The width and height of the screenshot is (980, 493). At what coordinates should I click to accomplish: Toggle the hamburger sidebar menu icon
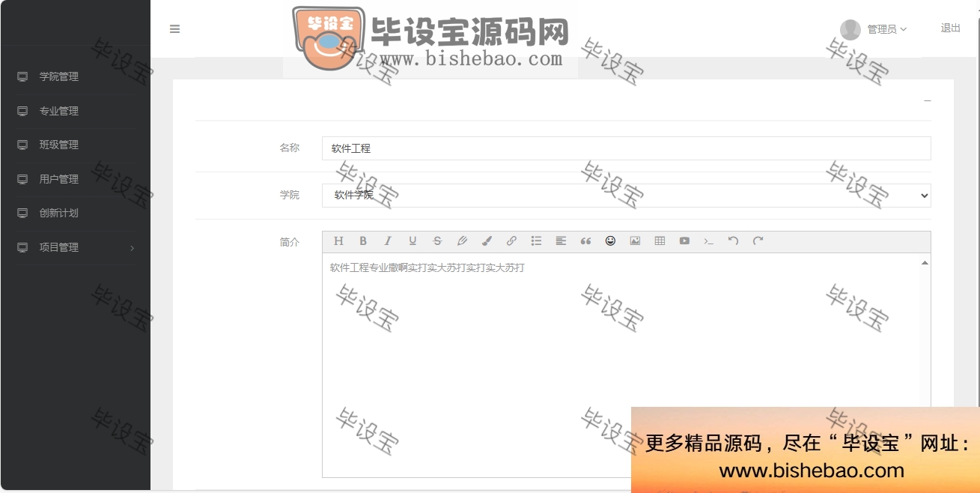(174, 29)
